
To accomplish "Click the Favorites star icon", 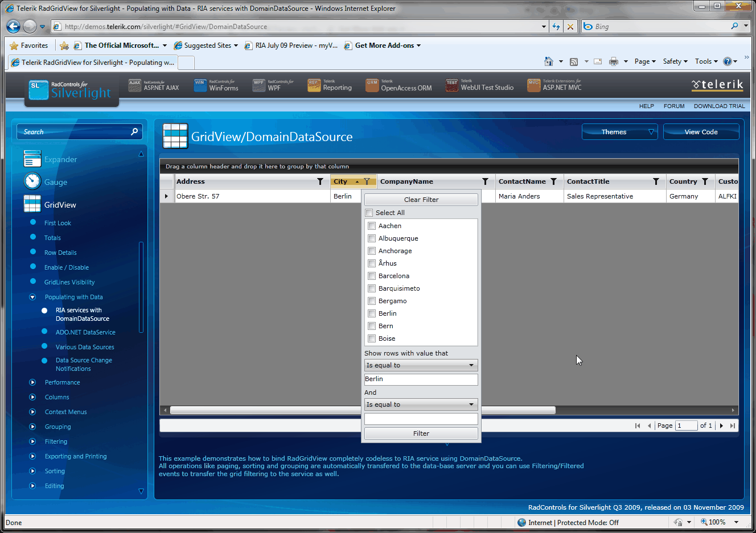I will tap(14, 46).
